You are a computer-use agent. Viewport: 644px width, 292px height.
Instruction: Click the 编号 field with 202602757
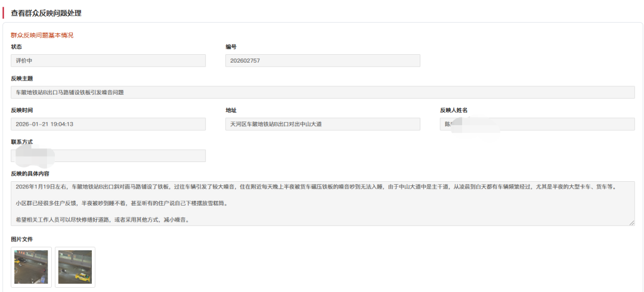[323, 61]
